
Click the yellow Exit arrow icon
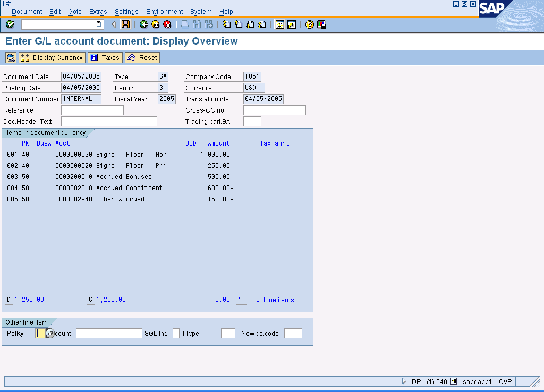[x=156, y=24]
